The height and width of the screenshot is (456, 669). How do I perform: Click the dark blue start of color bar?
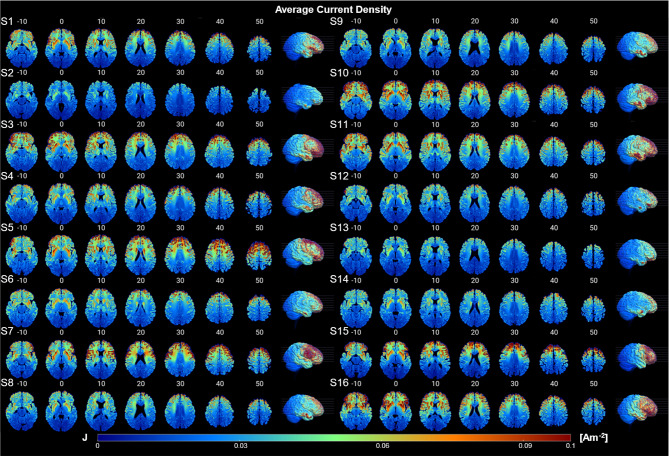[101, 437]
